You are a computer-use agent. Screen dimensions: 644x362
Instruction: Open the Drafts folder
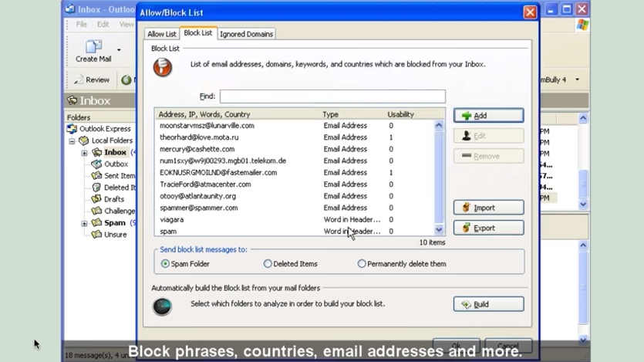(x=114, y=199)
